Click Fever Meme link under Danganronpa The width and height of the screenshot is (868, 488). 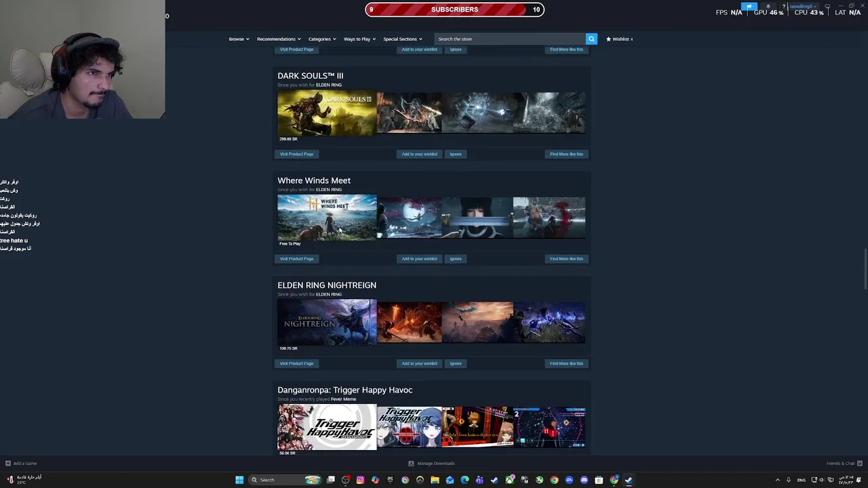tap(343, 399)
